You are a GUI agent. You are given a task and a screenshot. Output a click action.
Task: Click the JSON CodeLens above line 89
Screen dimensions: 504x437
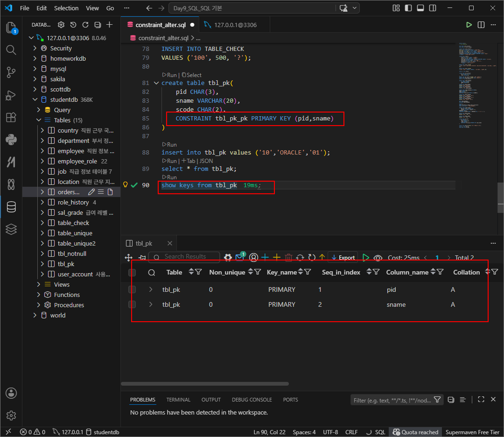point(206,161)
